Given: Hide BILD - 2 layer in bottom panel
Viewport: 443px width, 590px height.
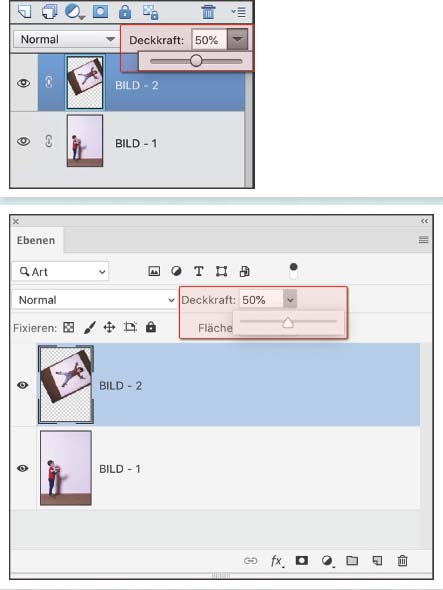Looking at the screenshot, I should coord(23,385).
